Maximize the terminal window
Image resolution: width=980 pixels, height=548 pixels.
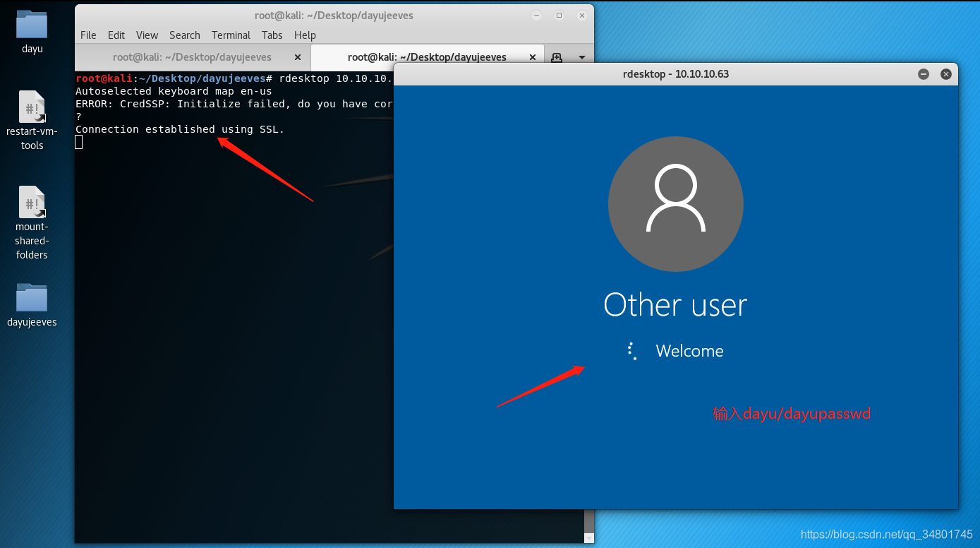(559, 16)
